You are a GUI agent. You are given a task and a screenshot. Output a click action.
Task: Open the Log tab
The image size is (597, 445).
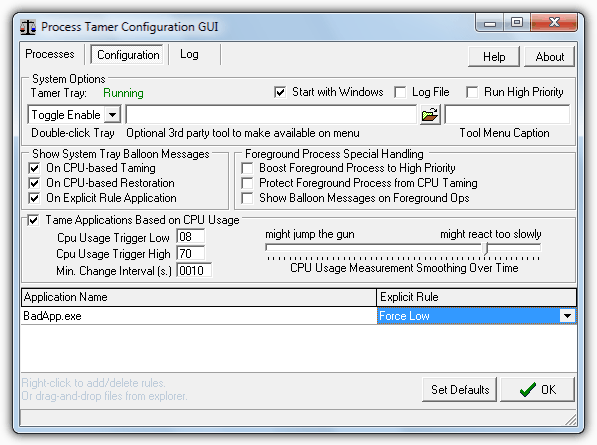click(189, 54)
